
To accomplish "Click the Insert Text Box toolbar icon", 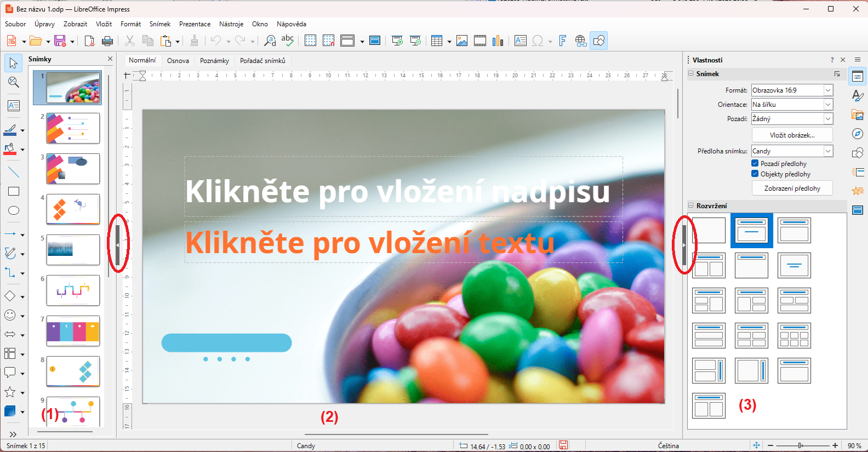I will pos(521,41).
